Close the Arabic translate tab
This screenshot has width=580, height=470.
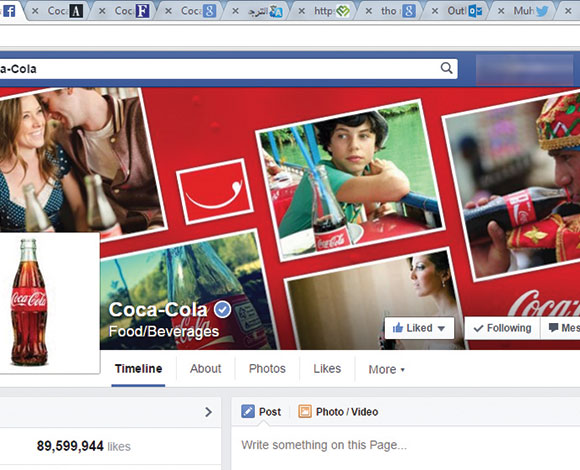(x=235, y=11)
